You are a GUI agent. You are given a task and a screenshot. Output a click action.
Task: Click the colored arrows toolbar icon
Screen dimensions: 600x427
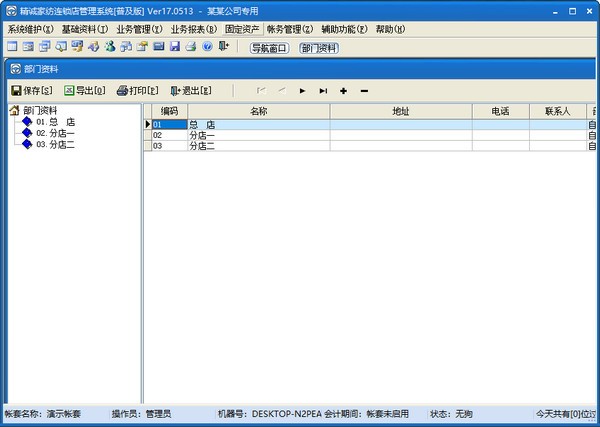(93, 47)
